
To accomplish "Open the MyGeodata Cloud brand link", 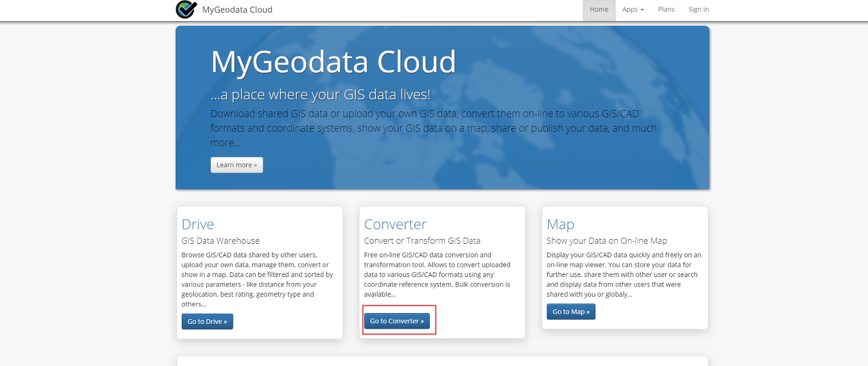I will pos(237,10).
